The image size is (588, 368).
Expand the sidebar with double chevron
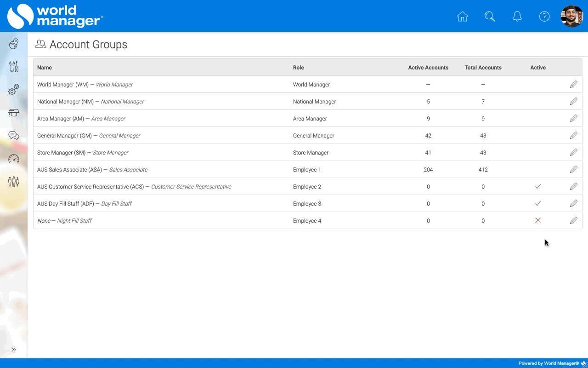click(x=14, y=350)
